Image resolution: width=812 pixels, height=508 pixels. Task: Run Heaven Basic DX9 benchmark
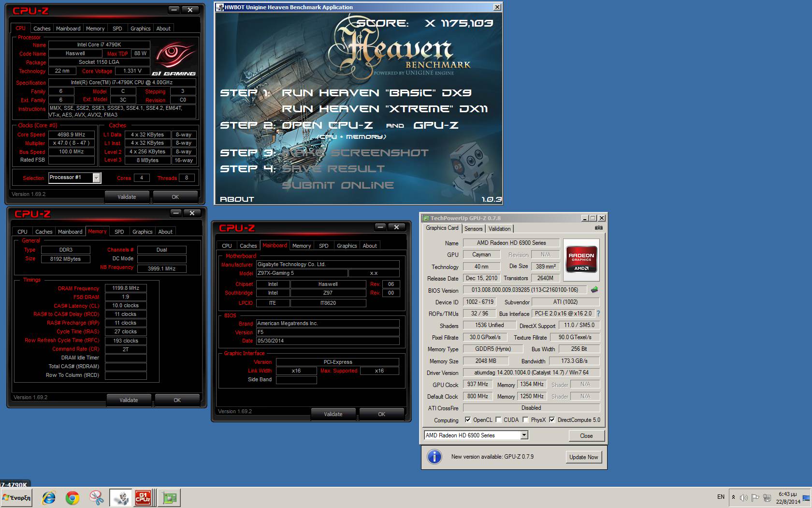(x=377, y=92)
